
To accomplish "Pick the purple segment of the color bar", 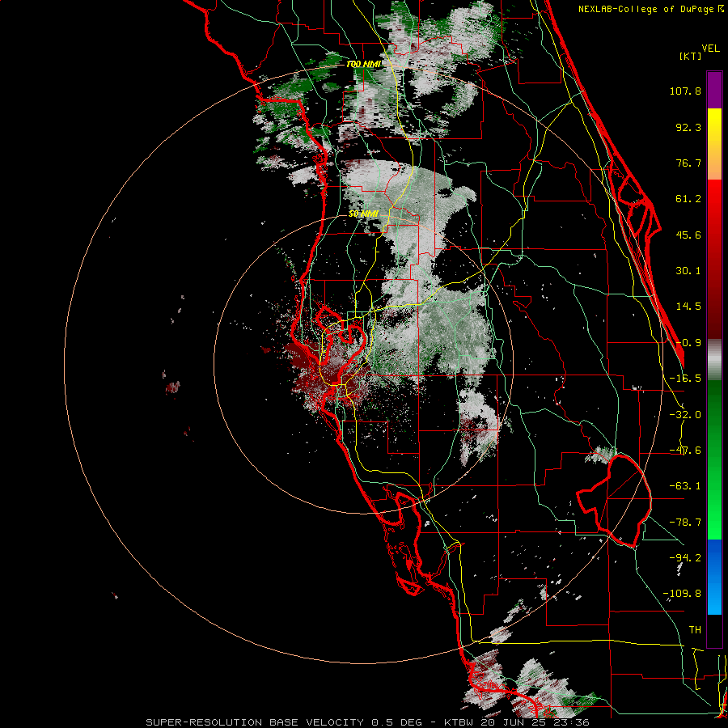I will [x=714, y=90].
